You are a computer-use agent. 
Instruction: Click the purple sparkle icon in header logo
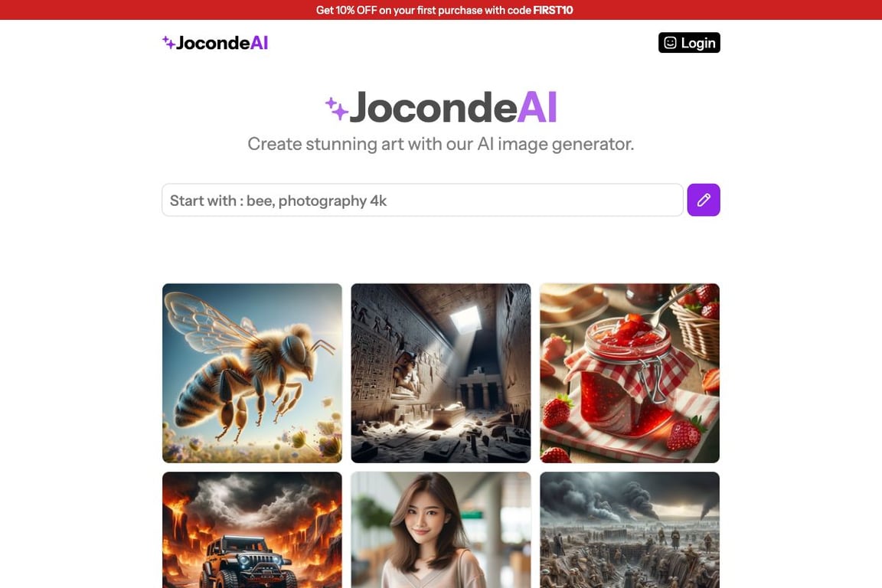tap(168, 42)
